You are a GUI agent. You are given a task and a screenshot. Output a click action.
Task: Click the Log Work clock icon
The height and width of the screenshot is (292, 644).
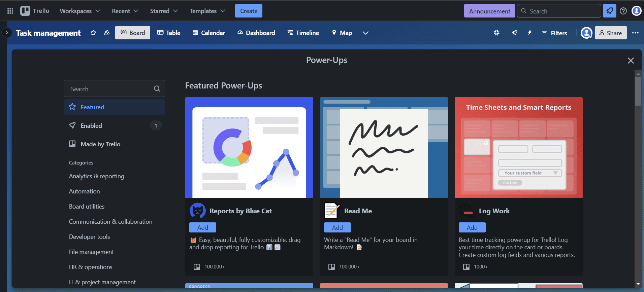tap(467, 211)
